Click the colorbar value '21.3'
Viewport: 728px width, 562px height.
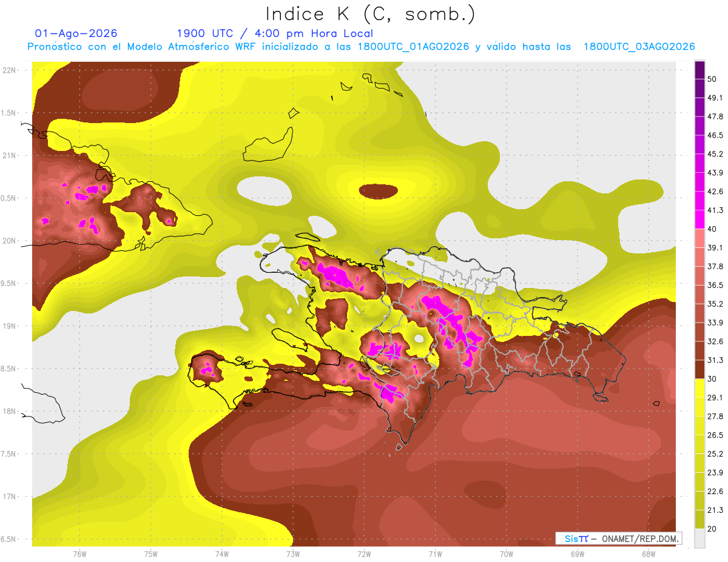tap(715, 510)
